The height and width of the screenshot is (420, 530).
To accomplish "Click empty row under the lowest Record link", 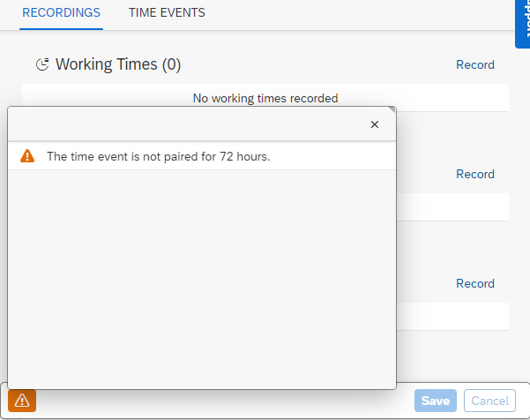I will (x=452, y=316).
